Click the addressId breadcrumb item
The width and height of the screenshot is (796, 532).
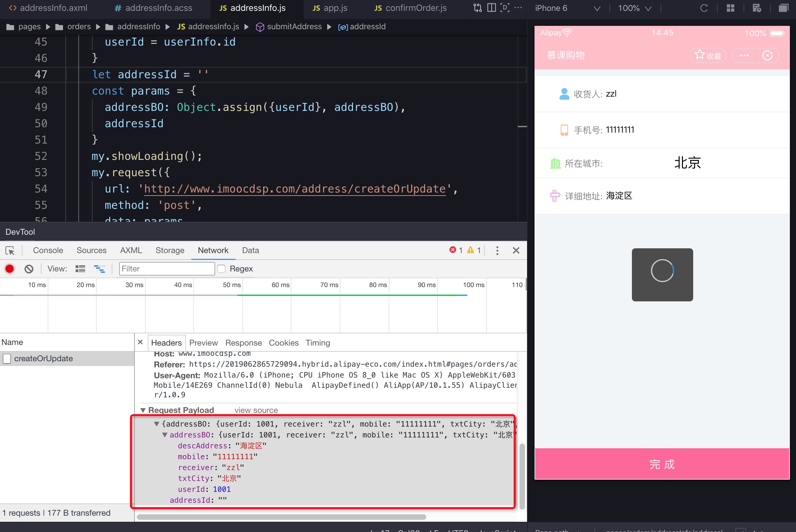(x=362, y=27)
